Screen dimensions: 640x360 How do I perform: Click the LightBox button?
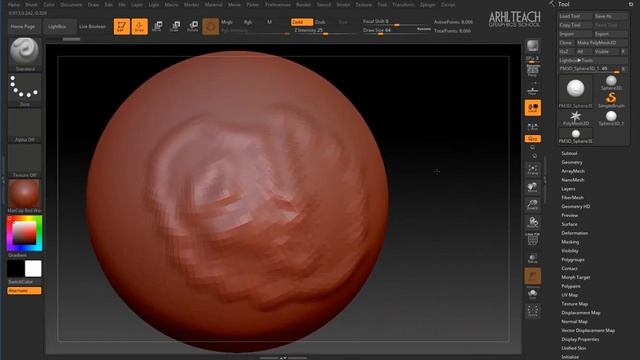click(57, 27)
